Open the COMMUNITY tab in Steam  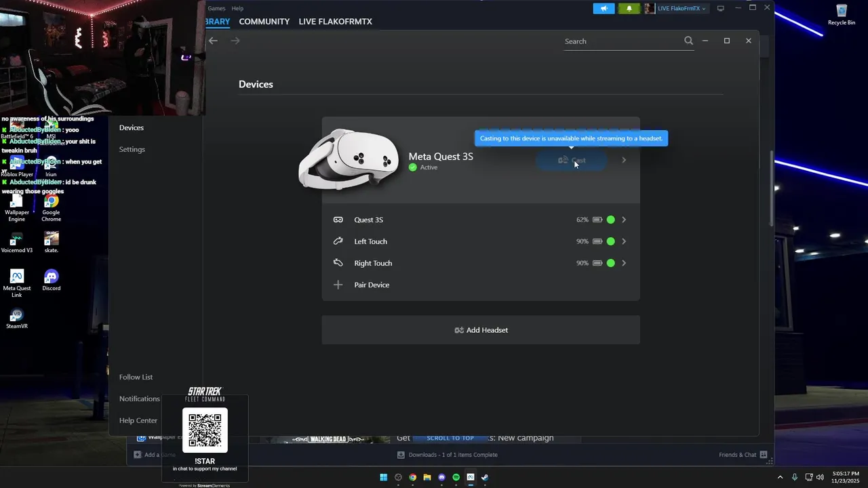point(264,22)
